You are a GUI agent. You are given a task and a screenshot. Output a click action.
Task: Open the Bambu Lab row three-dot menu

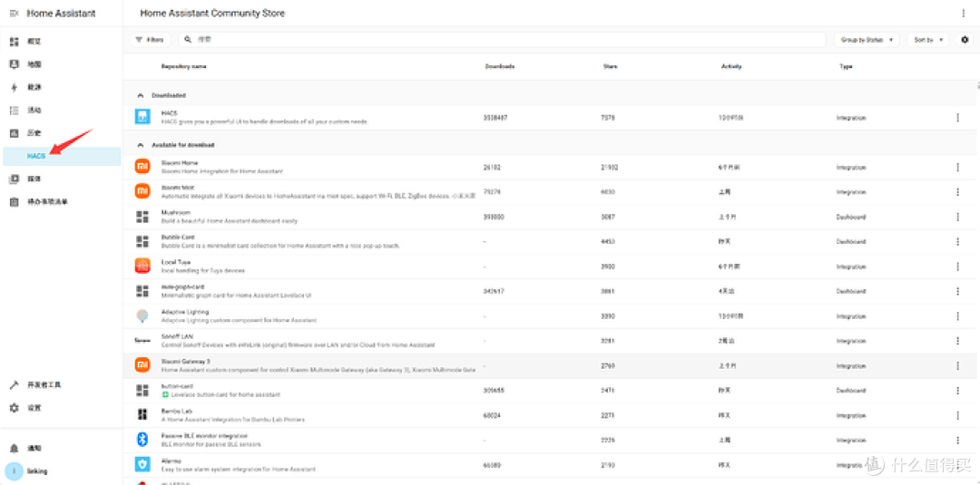coord(957,415)
